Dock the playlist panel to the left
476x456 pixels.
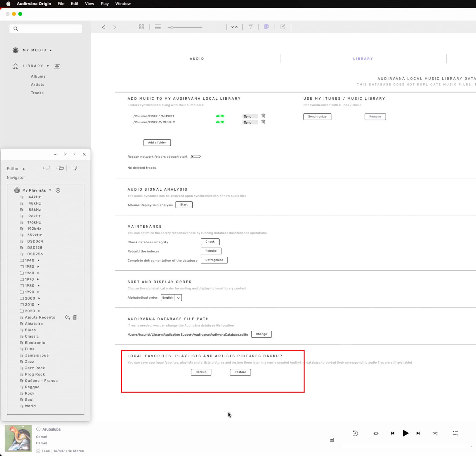[x=65, y=154]
